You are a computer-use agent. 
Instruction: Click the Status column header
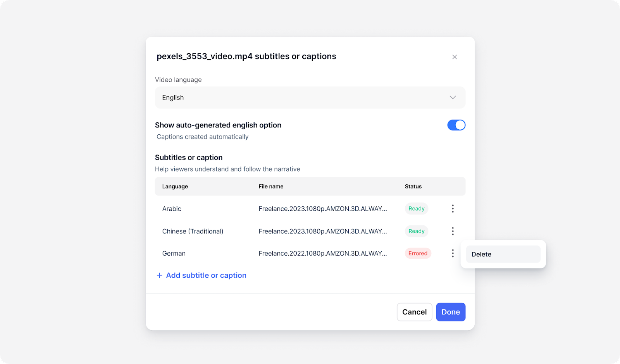[x=413, y=187]
